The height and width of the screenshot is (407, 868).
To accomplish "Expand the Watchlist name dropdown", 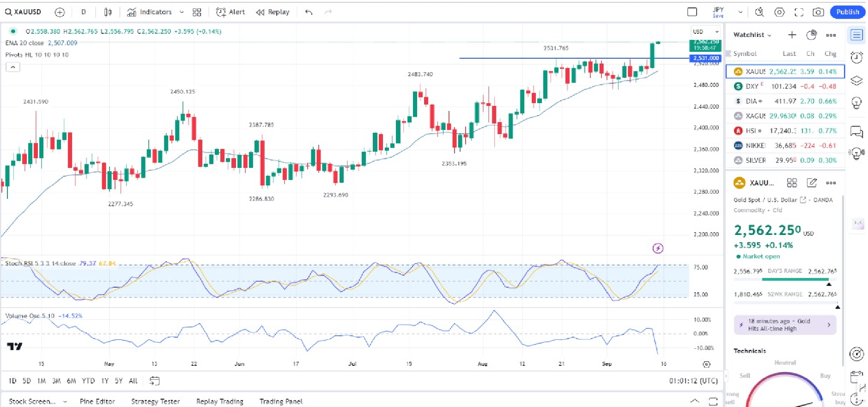I will coord(752,35).
